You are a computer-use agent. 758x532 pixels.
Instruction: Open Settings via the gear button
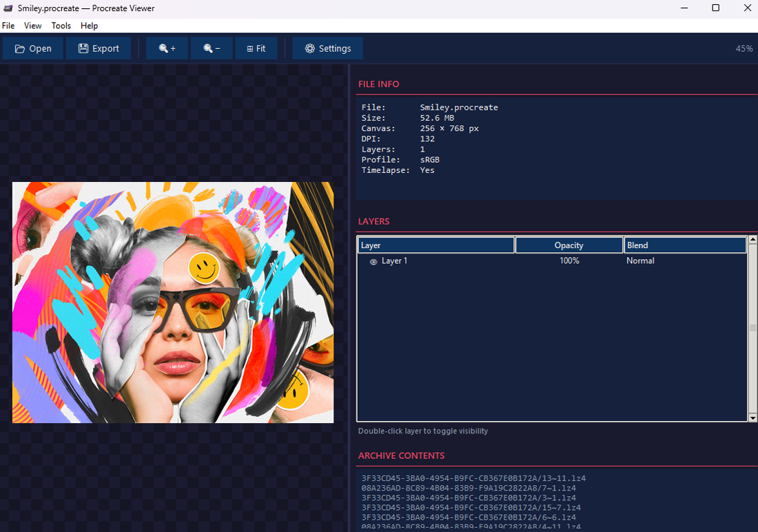328,48
